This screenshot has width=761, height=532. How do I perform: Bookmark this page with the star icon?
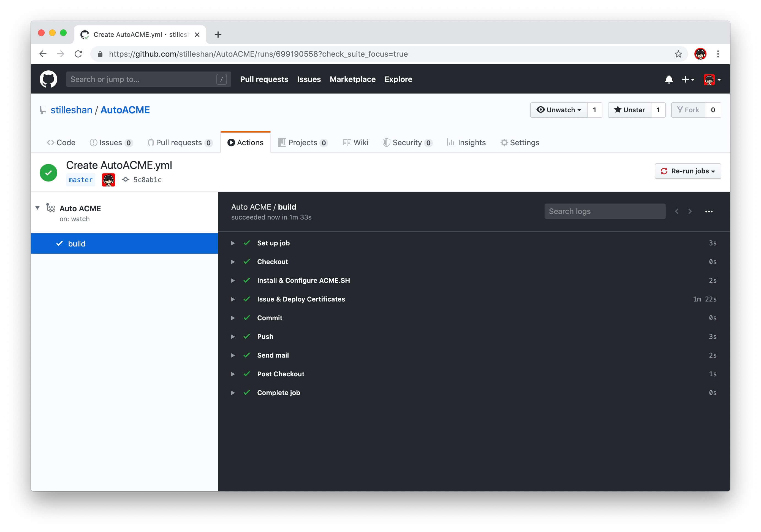point(678,54)
